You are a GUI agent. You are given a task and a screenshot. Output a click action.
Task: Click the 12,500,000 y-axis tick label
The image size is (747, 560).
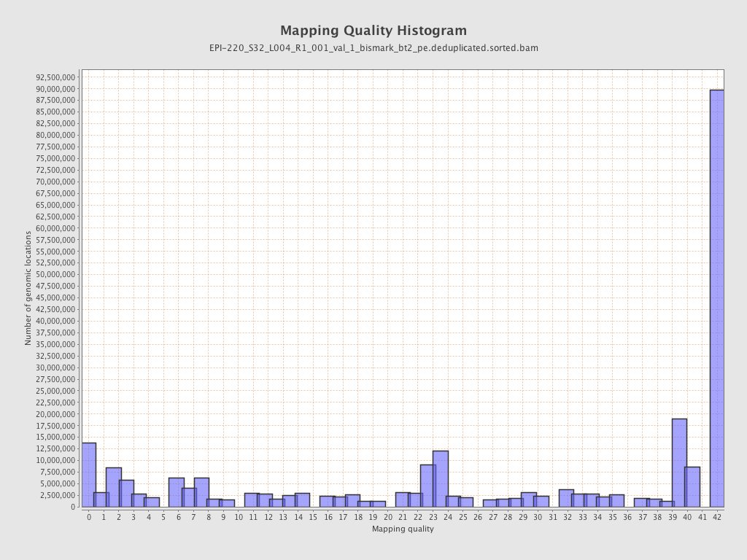[55, 448]
